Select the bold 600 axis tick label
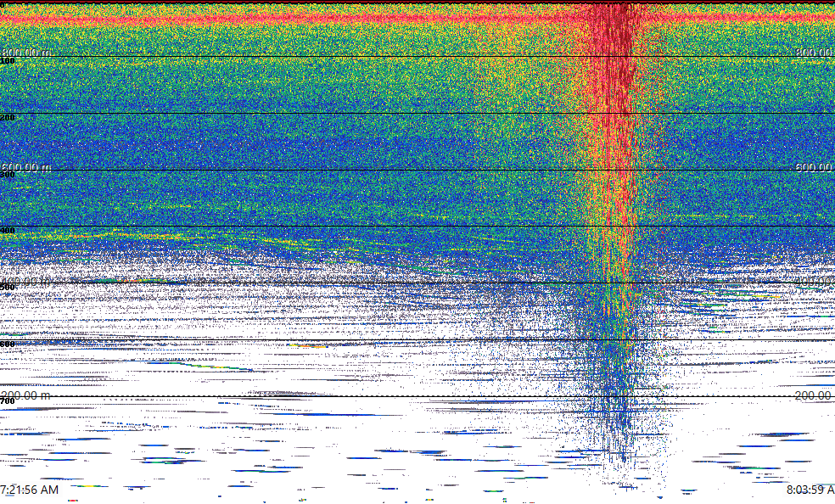Viewport: 835px width, 504px height. click(x=8, y=344)
